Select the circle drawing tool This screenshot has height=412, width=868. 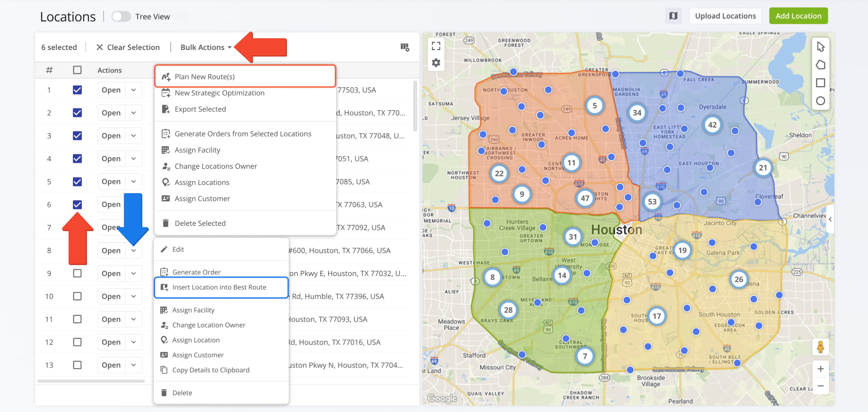[x=821, y=101]
